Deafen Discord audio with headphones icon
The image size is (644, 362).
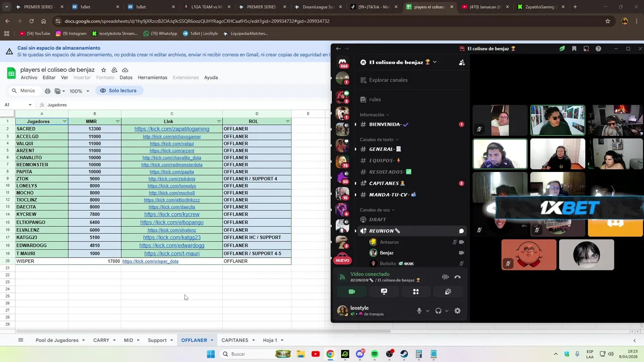(438, 311)
